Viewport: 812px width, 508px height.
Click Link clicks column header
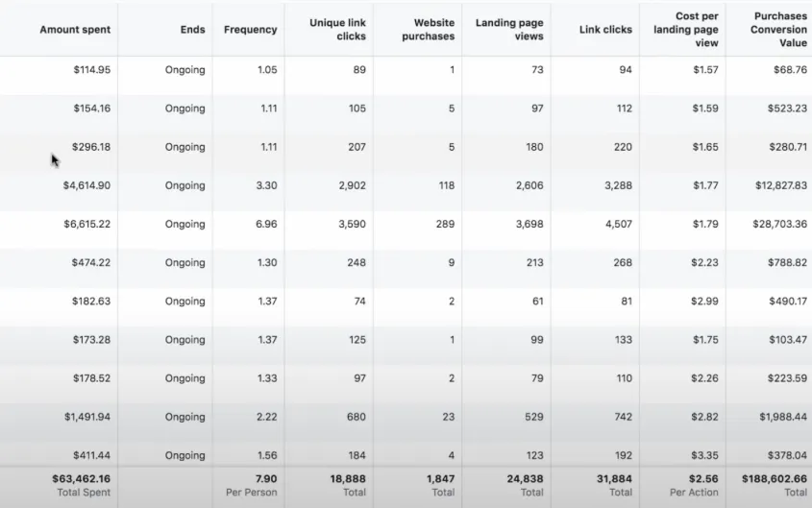pos(605,30)
